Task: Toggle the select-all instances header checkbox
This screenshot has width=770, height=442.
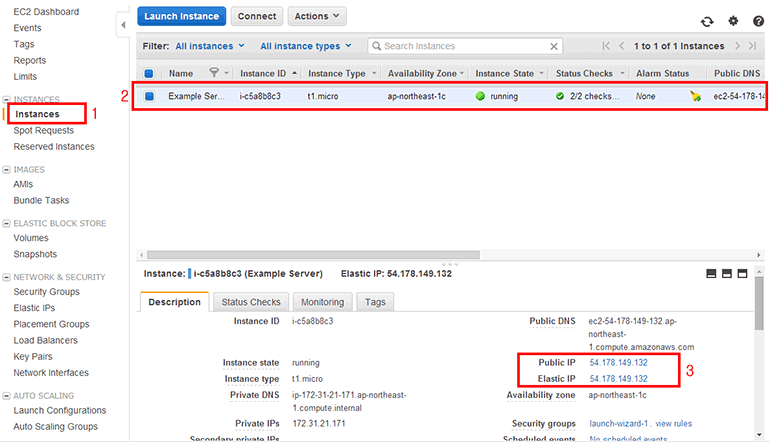Action: pyautogui.click(x=149, y=73)
